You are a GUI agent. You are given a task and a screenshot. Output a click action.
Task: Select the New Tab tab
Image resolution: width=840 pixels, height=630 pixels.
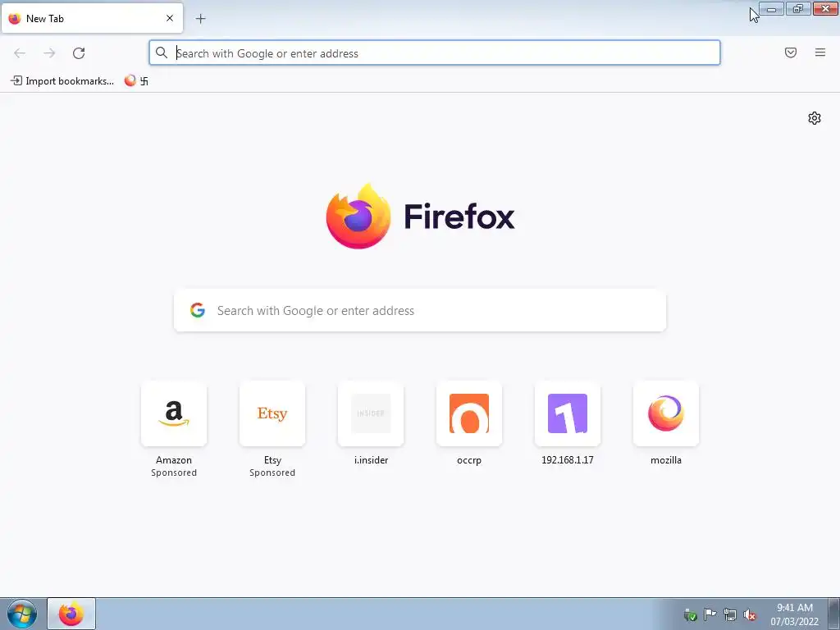pos(92,18)
